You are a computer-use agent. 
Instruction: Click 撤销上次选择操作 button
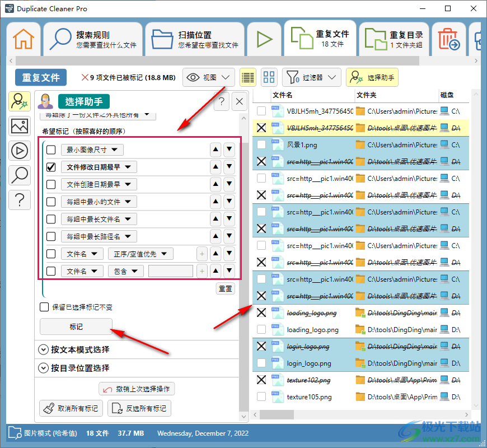point(137,389)
